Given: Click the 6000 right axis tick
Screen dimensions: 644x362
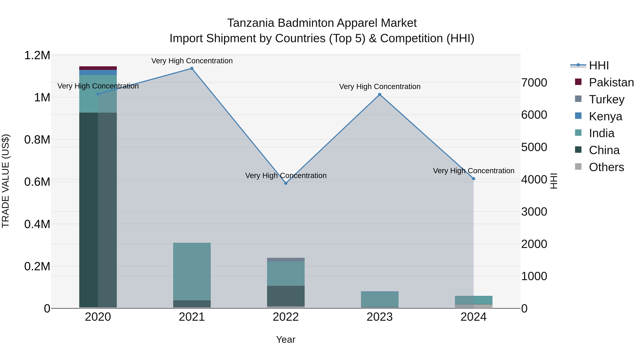Looking at the screenshot, I should pos(534,115).
